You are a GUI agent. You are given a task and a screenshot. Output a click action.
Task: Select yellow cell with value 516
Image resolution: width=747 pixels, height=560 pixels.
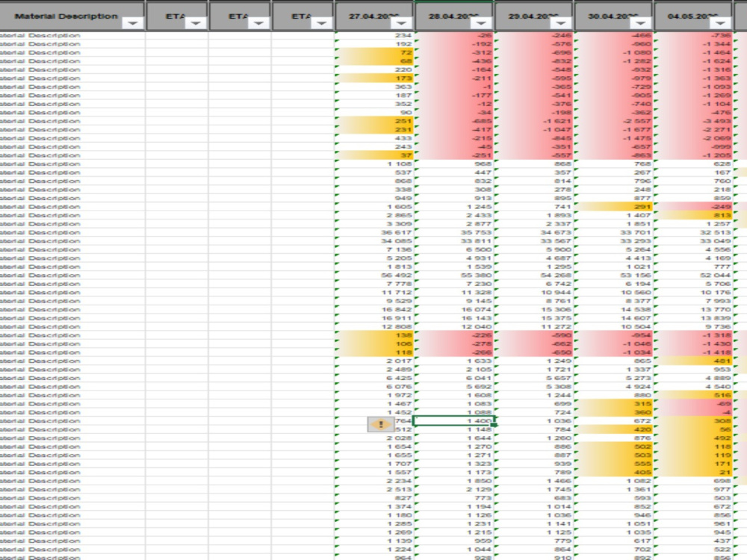point(694,395)
